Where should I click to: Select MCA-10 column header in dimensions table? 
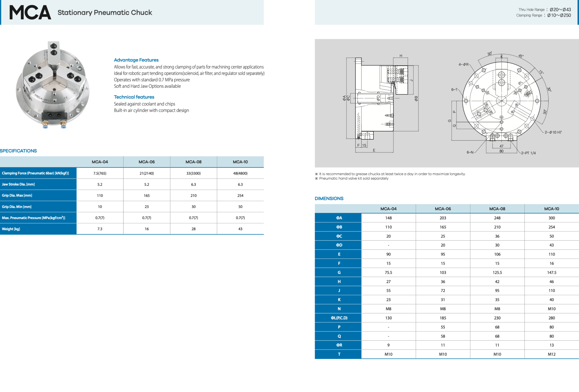coord(551,209)
